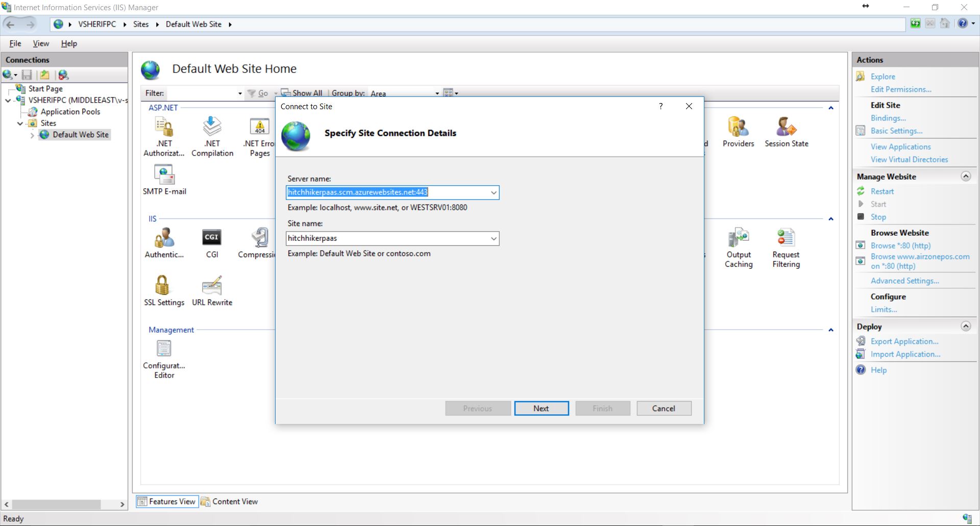Select Application Pools in the tree
This screenshot has width=980, height=526.
tap(70, 112)
